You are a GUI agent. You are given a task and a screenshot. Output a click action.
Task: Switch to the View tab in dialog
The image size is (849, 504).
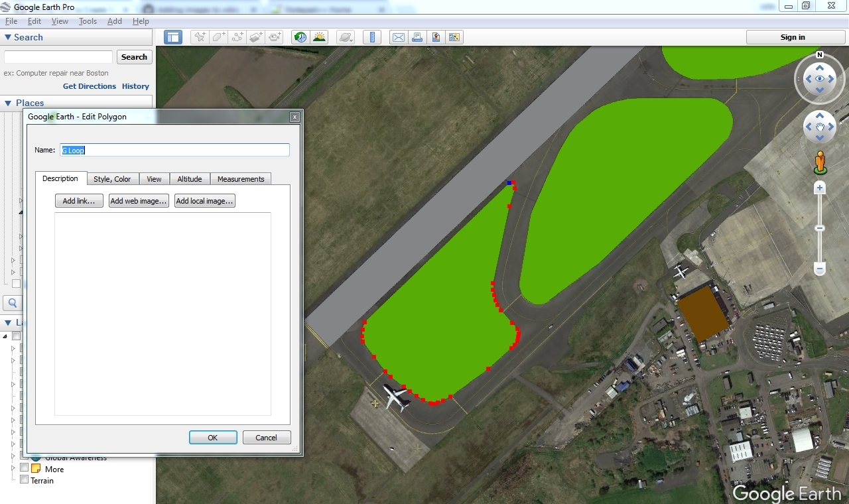tap(154, 179)
